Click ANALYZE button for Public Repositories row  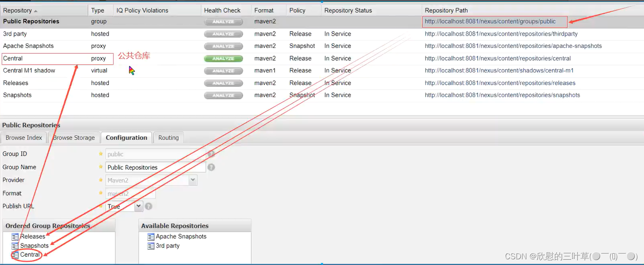point(223,22)
